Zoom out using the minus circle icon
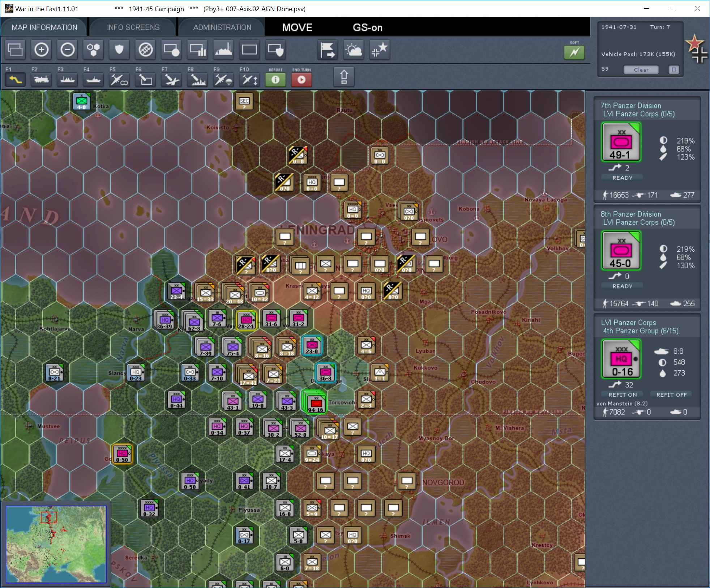The height and width of the screenshot is (588, 710). [67, 50]
